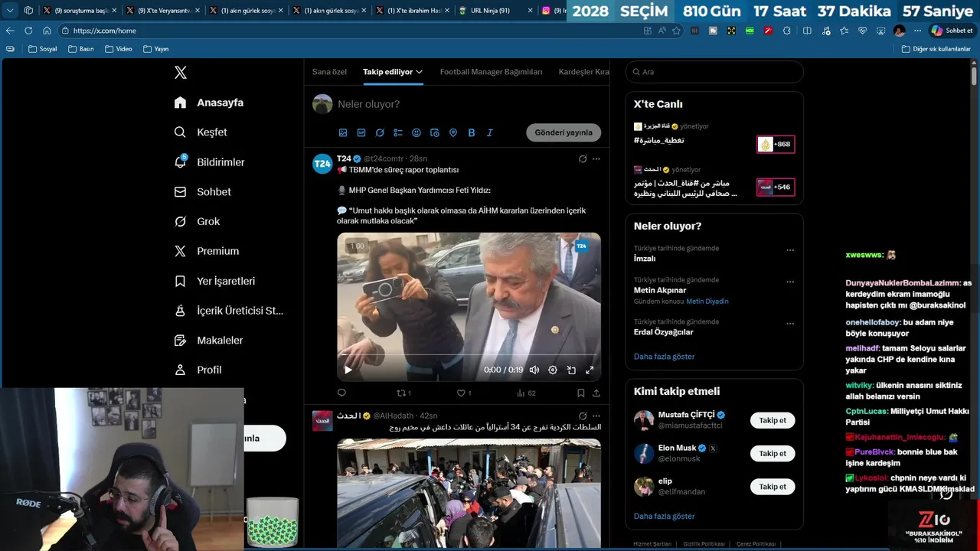This screenshot has width=980, height=551.
Task: Open live broadcast with +868 listeners
Action: 776,144
